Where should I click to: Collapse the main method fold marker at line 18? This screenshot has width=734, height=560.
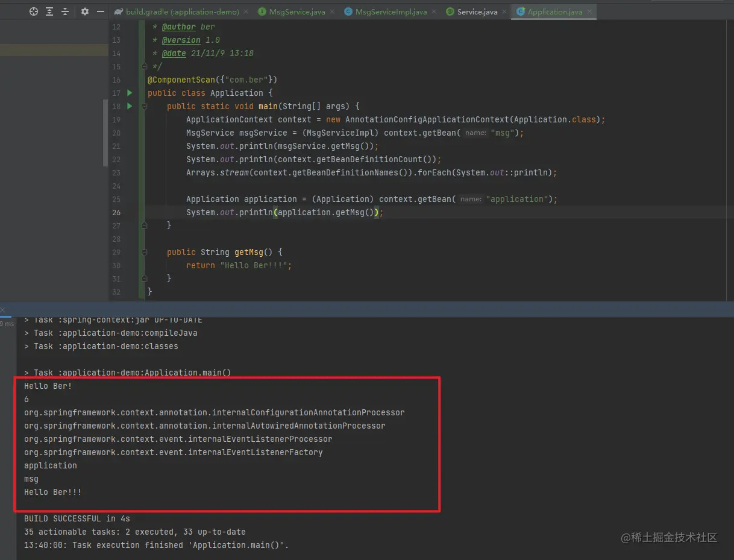[x=144, y=106]
